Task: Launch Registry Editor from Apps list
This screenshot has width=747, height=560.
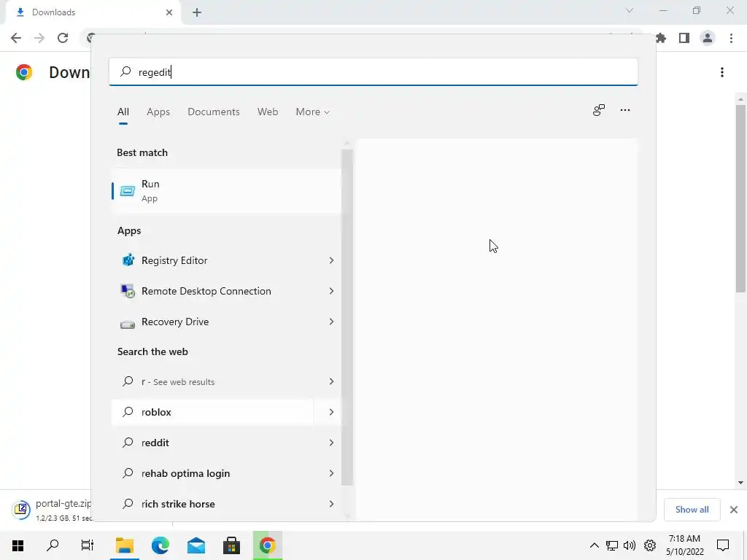Action: click(x=212, y=260)
